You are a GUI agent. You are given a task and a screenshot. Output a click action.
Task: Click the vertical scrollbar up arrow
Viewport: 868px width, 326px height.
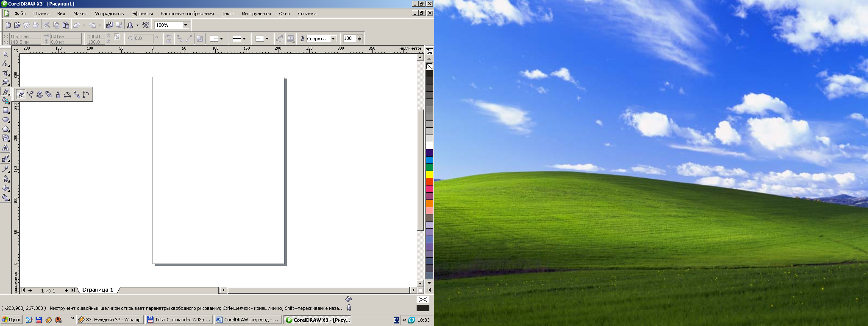tap(420, 57)
